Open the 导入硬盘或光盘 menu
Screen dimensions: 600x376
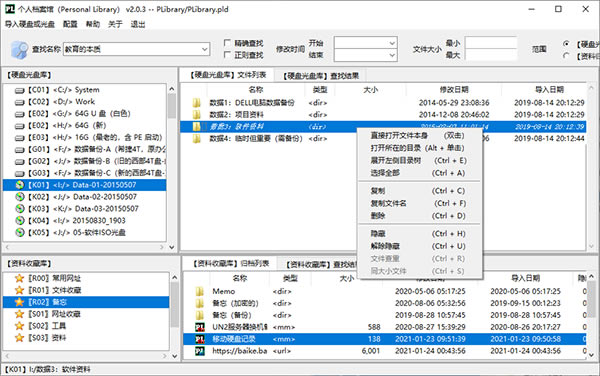[x=29, y=24]
